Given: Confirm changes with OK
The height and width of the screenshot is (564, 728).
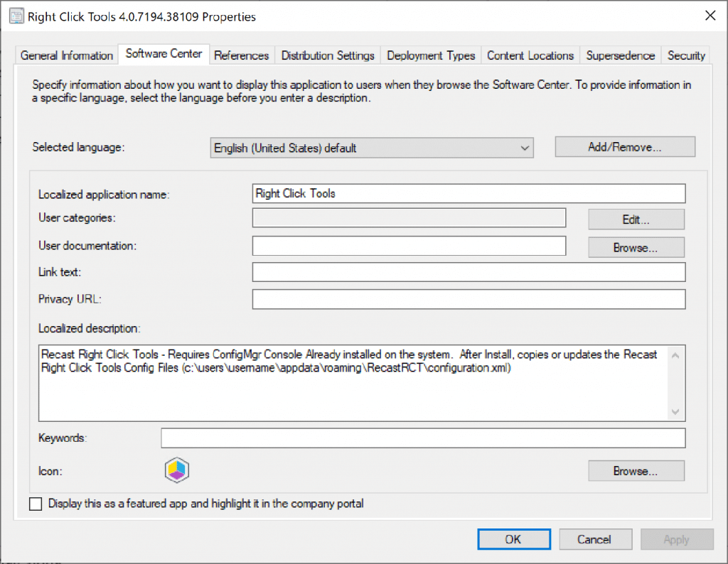Looking at the screenshot, I should tap(513, 539).
